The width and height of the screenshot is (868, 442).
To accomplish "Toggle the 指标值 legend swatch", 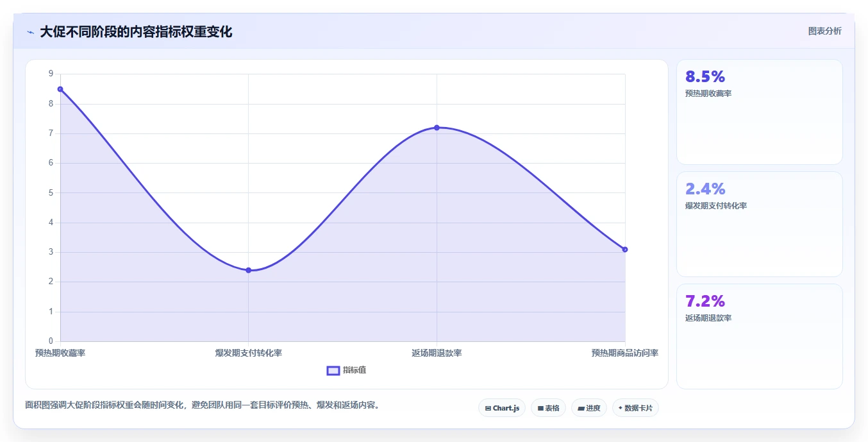I will [333, 370].
